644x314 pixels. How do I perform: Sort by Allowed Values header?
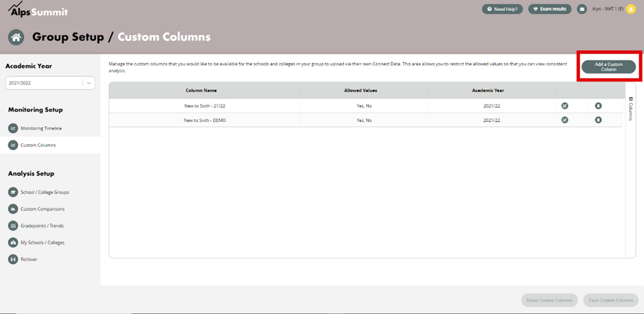pos(360,90)
